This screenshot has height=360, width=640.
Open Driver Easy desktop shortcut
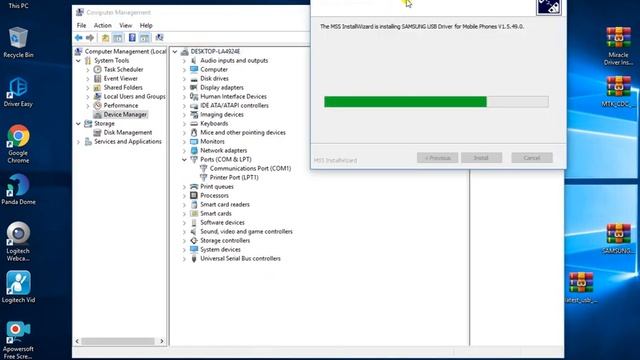[x=18, y=92]
